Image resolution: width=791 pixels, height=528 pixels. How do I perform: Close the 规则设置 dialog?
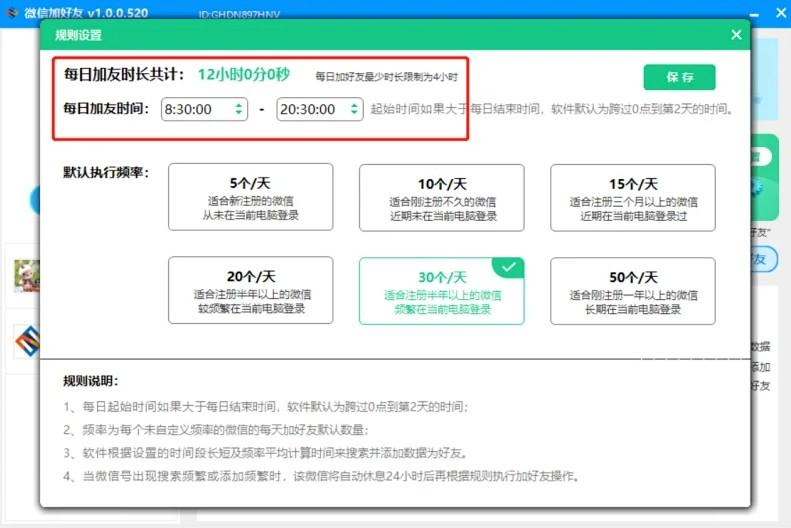point(736,35)
